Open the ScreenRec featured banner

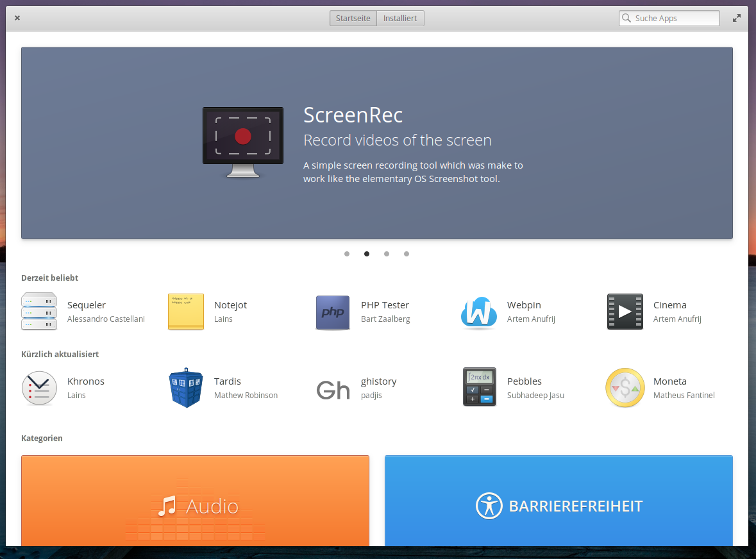coord(377,143)
